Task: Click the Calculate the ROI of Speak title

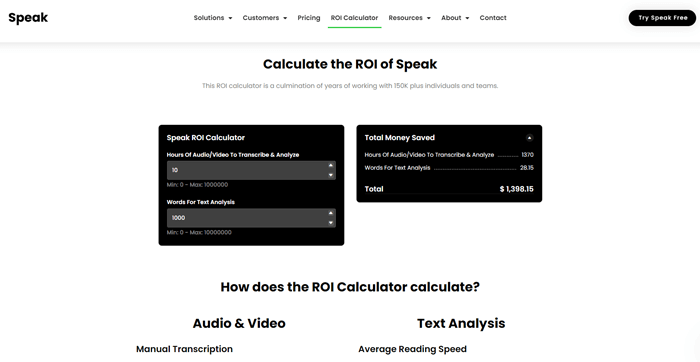Action: [350, 64]
